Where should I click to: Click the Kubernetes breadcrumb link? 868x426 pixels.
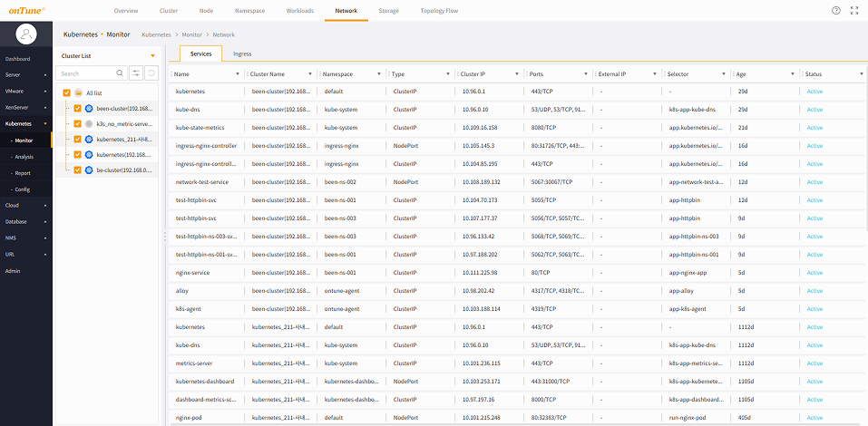click(x=156, y=34)
